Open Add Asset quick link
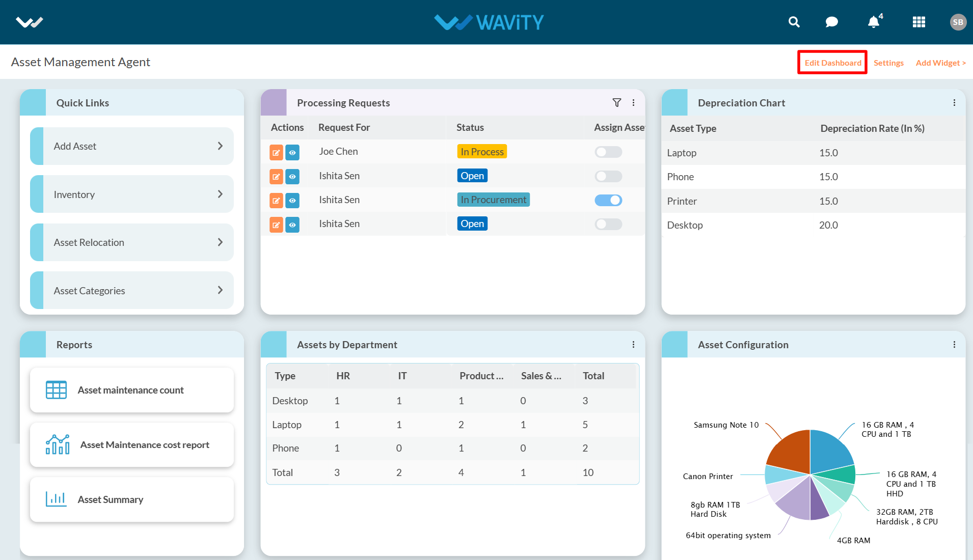The height and width of the screenshot is (560, 973). point(132,146)
